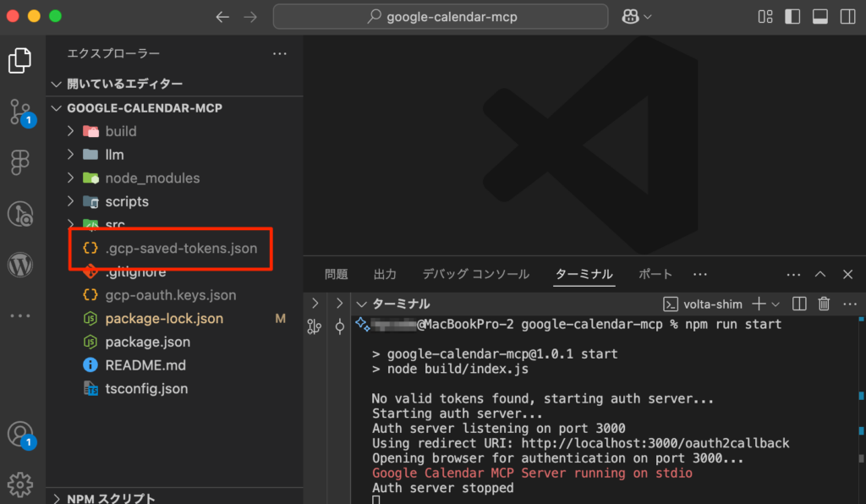
Task: Expand the node_modules folder
Action: pyautogui.click(x=152, y=178)
